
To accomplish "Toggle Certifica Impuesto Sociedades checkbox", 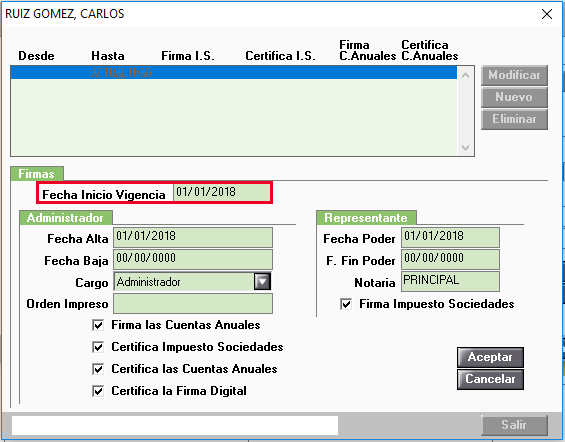I will pos(98,347).
